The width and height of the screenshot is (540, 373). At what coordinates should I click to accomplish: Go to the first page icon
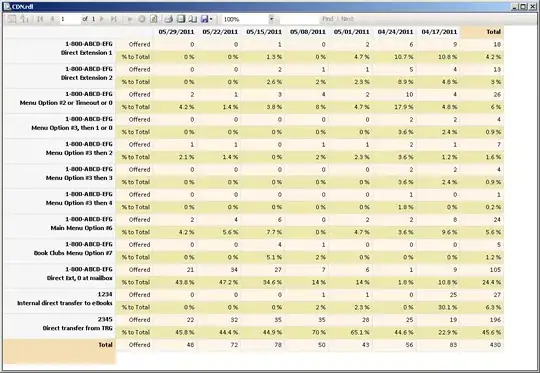[x=40, y=19]
